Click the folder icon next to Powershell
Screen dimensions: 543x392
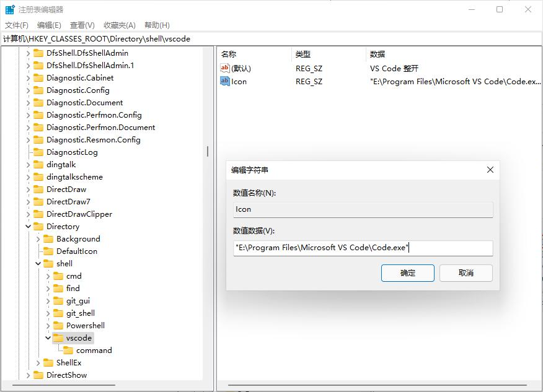click(58, 326)
